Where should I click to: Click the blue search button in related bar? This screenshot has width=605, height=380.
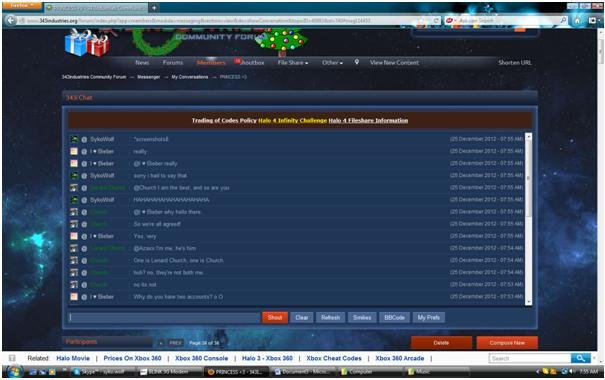[x=580, y=358]
